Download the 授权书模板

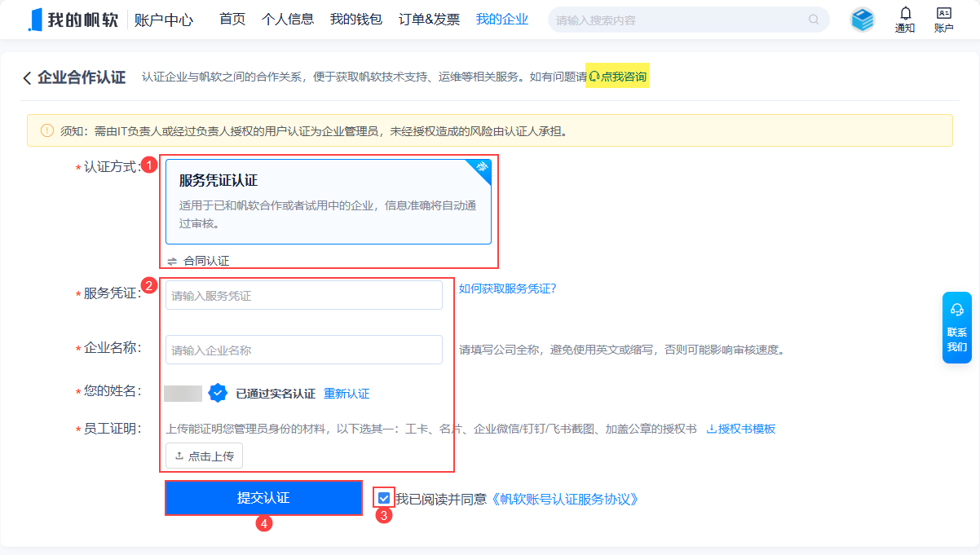740,429
